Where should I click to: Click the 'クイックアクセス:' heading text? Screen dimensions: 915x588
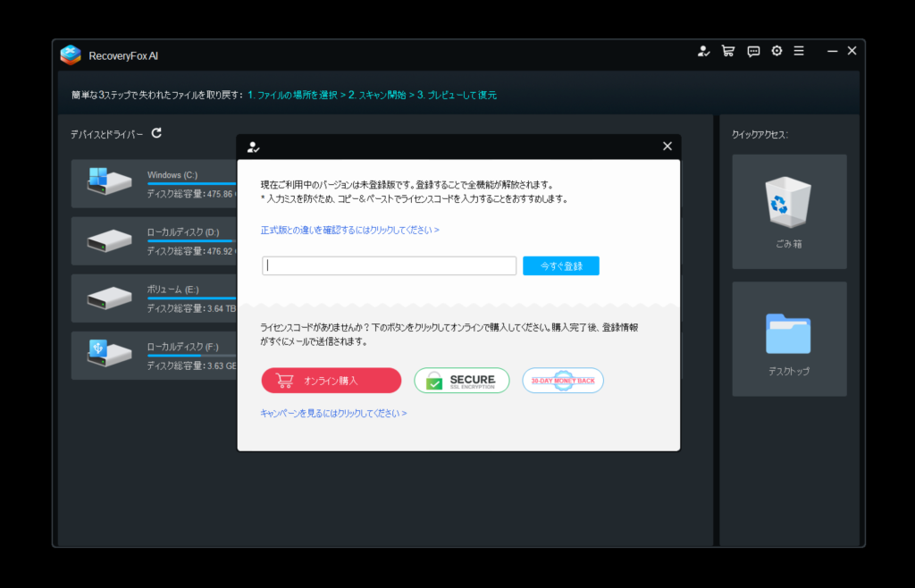(760, 134)
